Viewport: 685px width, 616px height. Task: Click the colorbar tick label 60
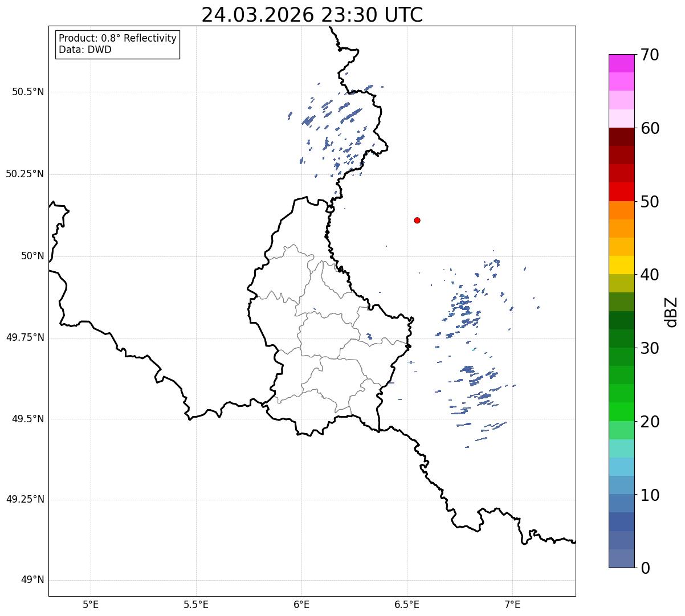[649, 128]
